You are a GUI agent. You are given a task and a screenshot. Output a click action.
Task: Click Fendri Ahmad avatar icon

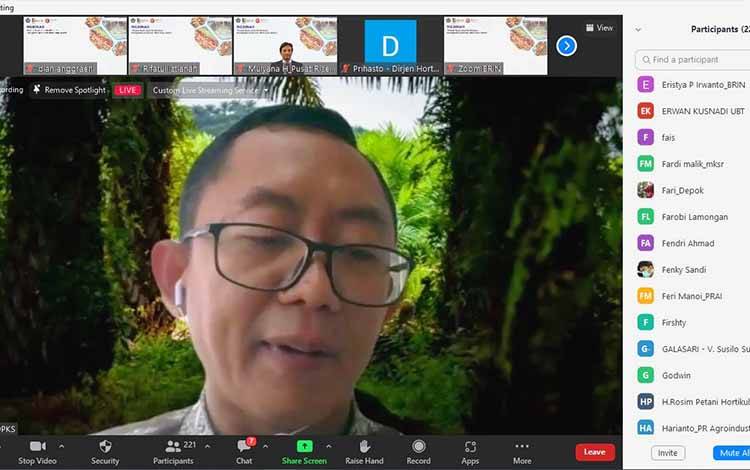tap(645, 243)
